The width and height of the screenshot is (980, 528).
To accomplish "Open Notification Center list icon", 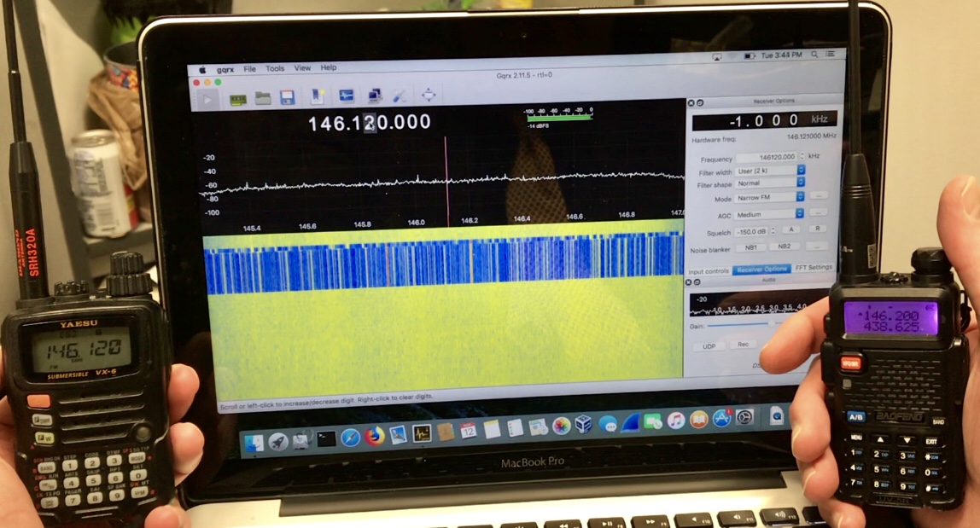I will point(830,54).
